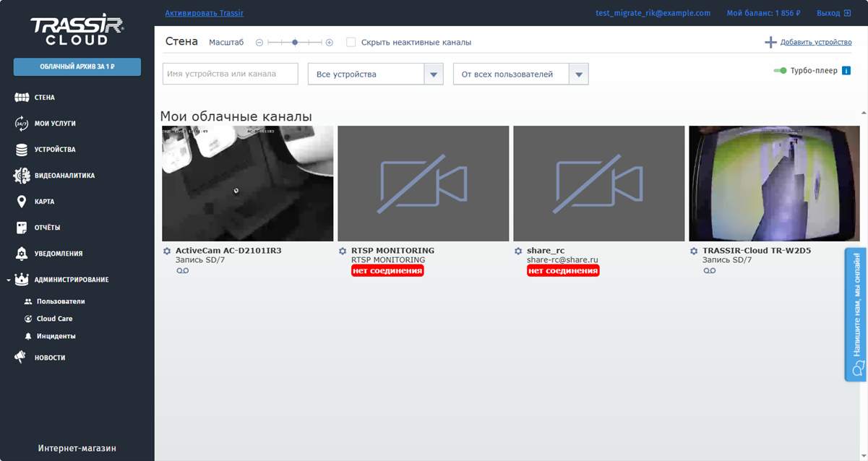Open settings gear for ActiveCam AC-D2101IR3
The height and width of the screenshot is (461, 868).
coord(167,251)
